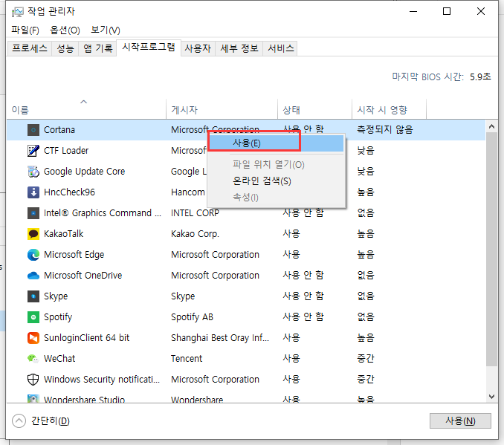
Task: Select the Google Update Core name
Action: 84,172
